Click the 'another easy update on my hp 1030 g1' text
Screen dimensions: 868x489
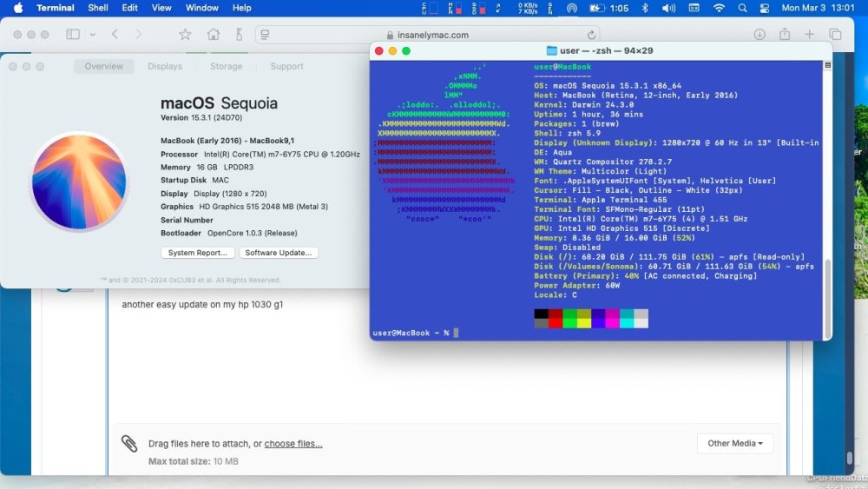[x=202, y=304]
